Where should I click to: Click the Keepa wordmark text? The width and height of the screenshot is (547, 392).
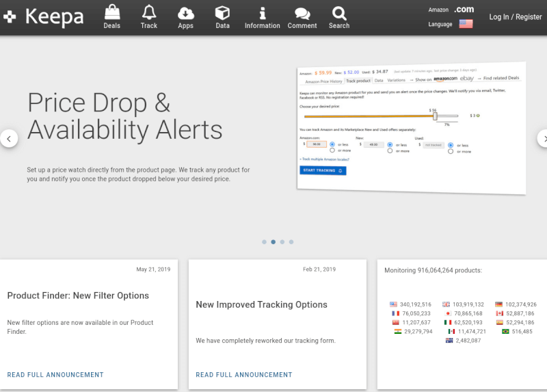tap(55, 16)
